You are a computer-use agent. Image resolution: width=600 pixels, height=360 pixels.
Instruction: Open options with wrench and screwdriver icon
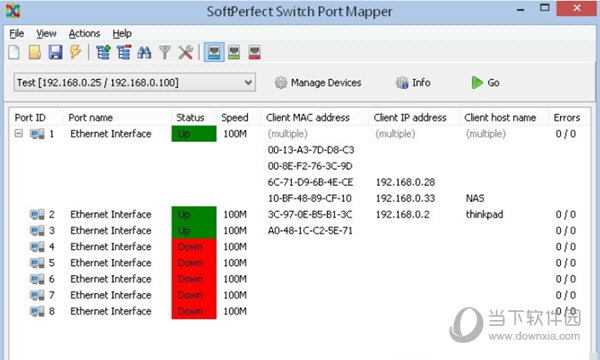tap(186, 52)
